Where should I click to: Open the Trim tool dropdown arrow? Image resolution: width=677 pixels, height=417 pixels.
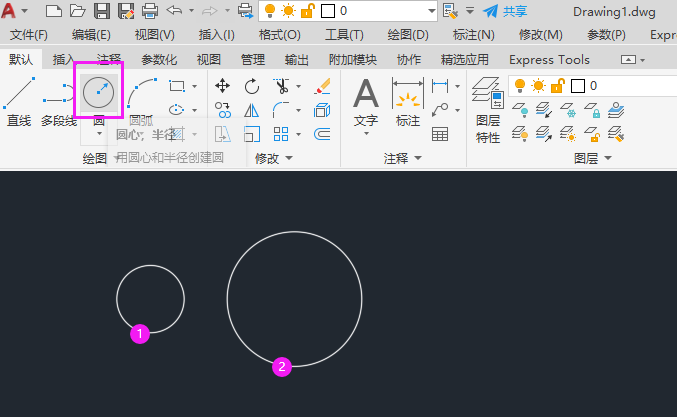pyautogui.click(x=298, y=86)
